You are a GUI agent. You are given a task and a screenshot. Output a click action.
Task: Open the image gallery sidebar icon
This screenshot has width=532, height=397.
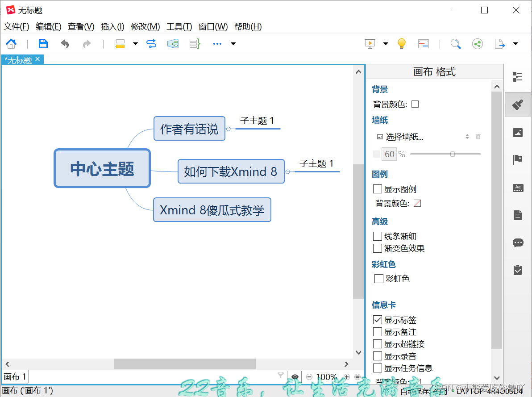[x=518, y=133]
